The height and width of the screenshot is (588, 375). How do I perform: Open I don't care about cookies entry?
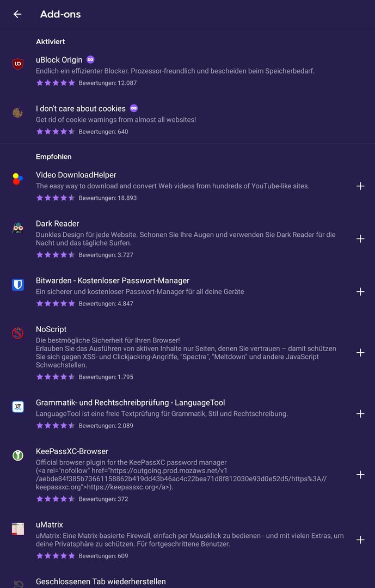(187, 120)
